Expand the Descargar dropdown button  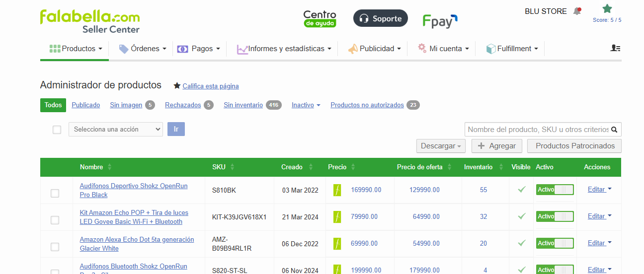(x=441, y=146)
